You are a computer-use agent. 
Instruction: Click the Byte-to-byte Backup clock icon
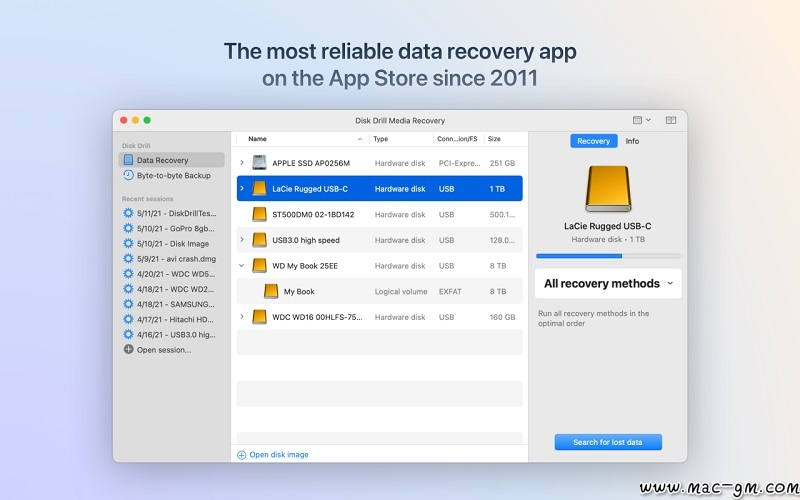(x=128, y=175)
